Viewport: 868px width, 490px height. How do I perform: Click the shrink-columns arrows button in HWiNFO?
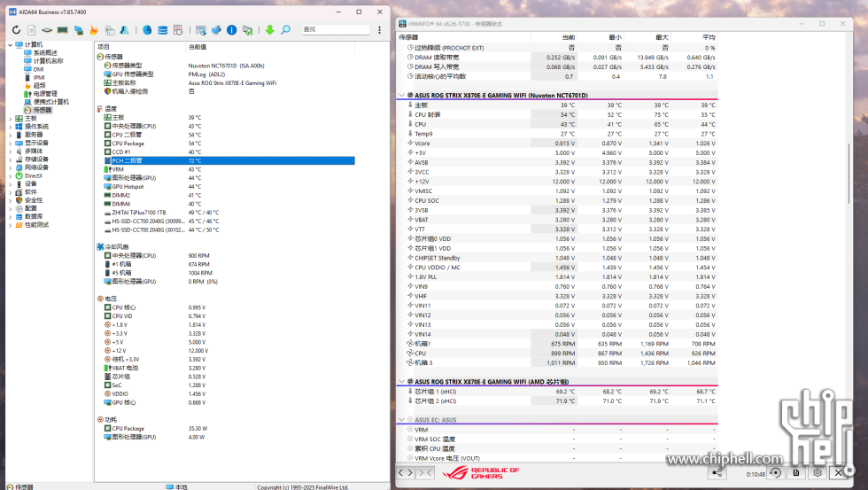pos(425,473)
